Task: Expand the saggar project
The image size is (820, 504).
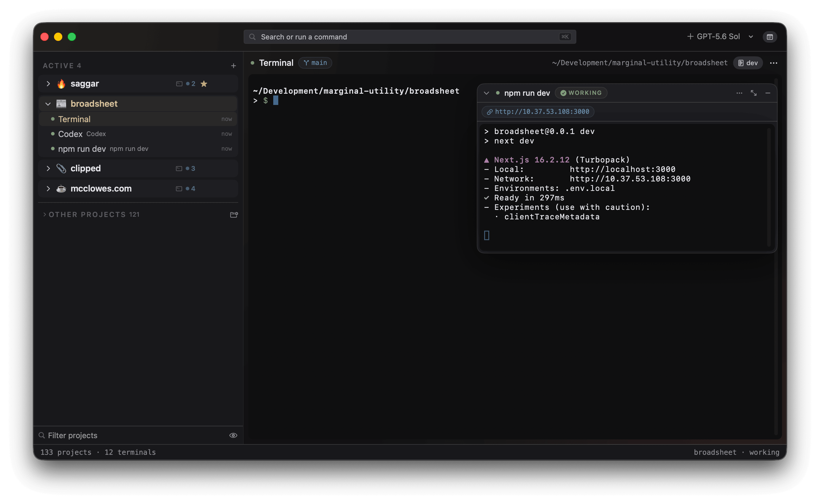Action: coord(48,84)
